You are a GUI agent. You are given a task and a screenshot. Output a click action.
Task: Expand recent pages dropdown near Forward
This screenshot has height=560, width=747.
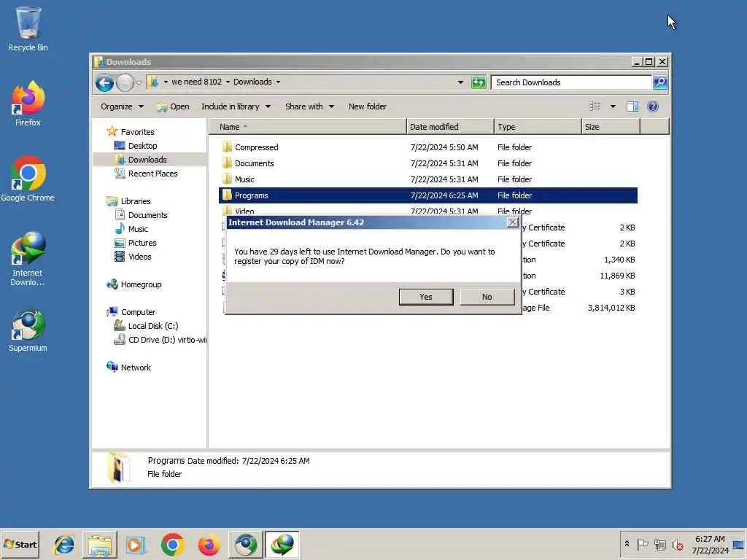[139, 83]
